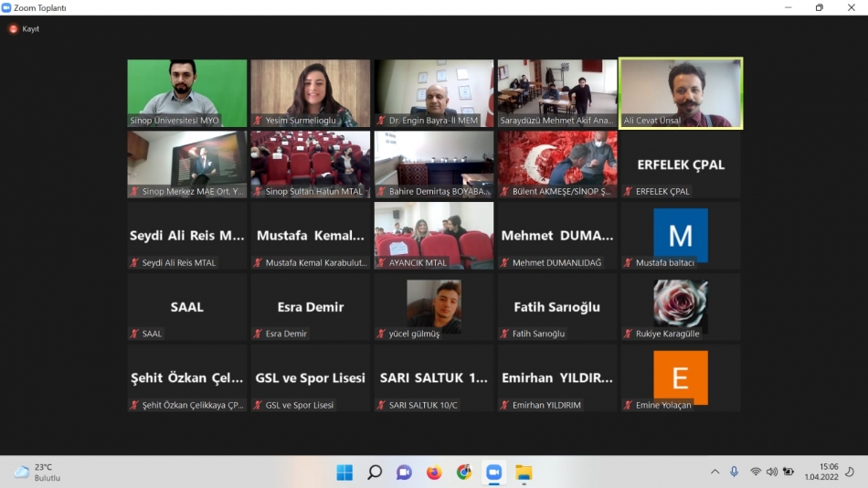
Task: Click the Zoom app taskbar icon
Action: pyautogui.click(x=494, y=472)
